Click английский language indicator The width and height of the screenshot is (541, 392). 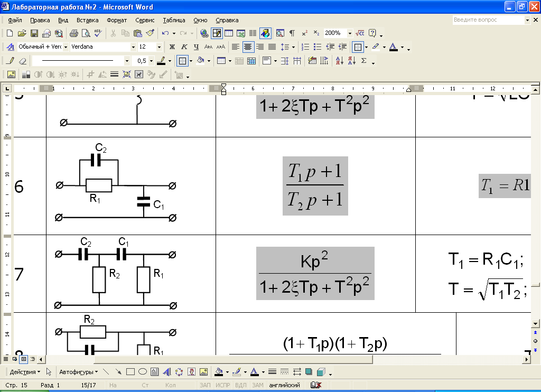pyautogui.click(x=284, y=385)
